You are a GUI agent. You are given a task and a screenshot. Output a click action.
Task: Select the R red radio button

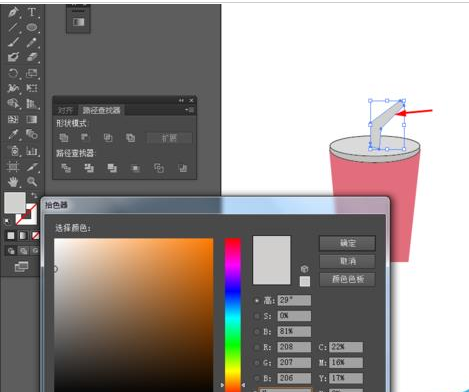pos(256,347)
